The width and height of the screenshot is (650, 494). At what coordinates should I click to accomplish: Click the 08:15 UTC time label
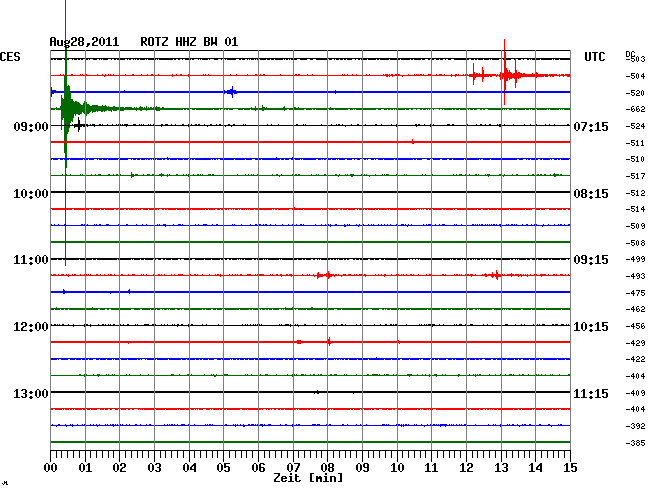(x=591, y=194)
